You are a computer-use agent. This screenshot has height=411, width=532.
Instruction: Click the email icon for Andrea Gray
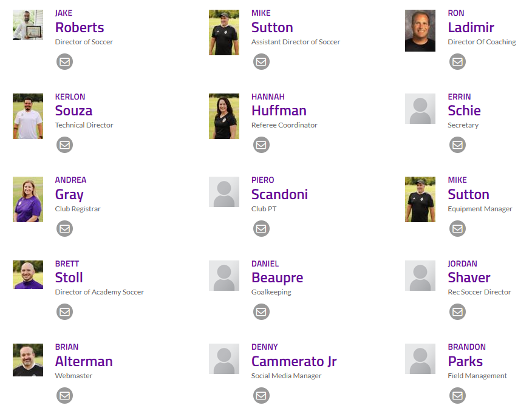pyautogui.click(x=64, y=228)
